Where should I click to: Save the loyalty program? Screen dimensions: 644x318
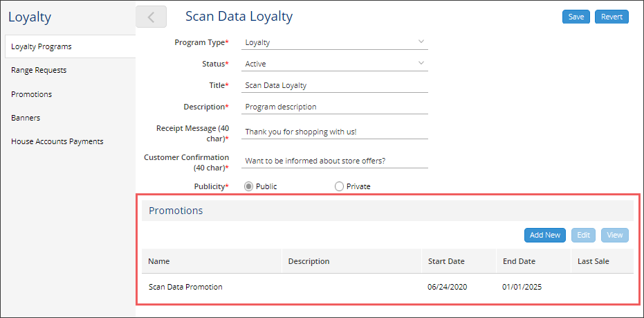(x=576, y=17)
